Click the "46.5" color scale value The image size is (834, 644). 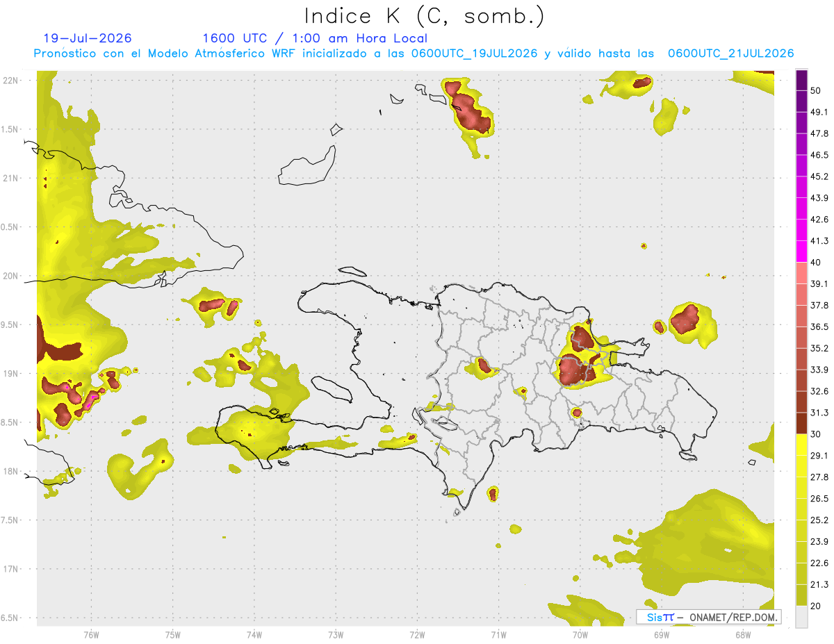pos(820,155)
